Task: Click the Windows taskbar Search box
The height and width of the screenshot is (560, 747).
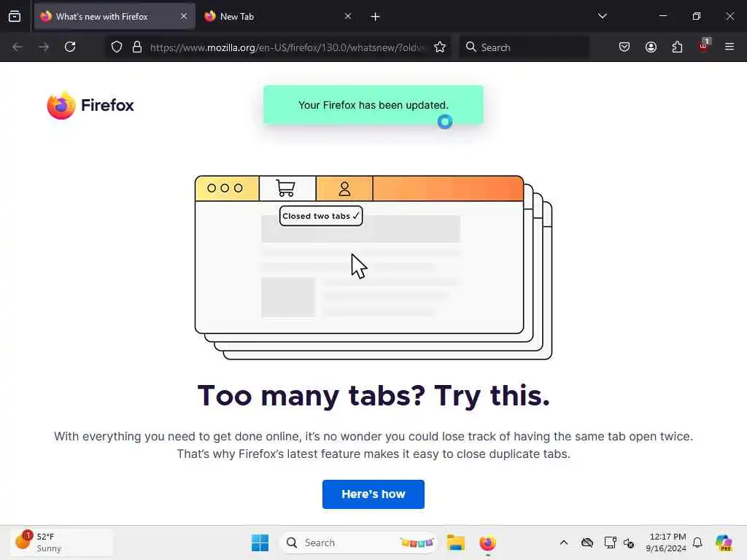Action: [357, 542]
